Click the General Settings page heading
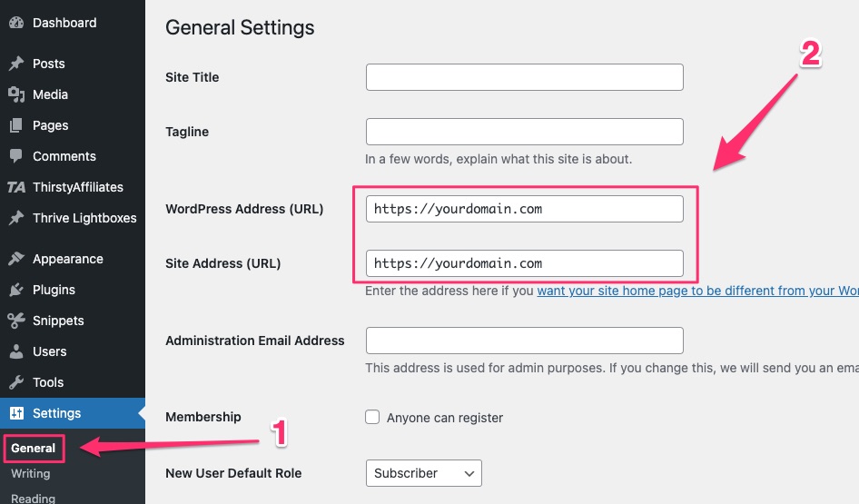Screen dimensions: 859x504 (240, 27)
